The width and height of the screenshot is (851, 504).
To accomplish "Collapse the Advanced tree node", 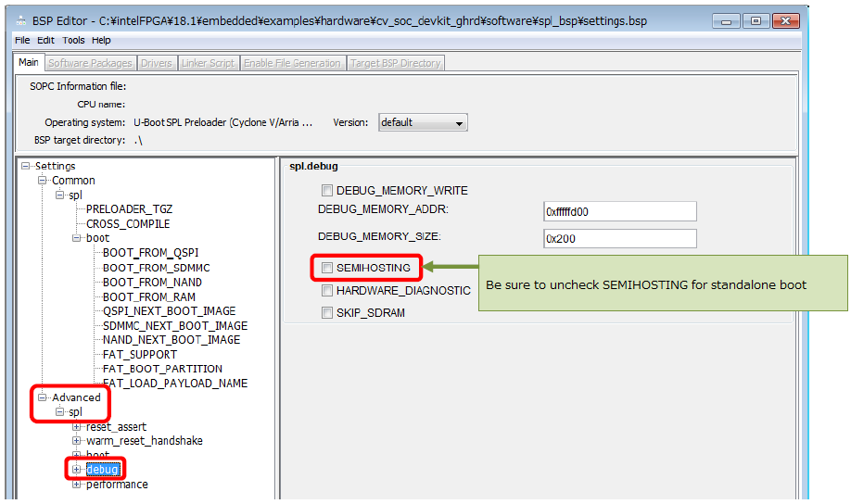I will click(42, 397).
